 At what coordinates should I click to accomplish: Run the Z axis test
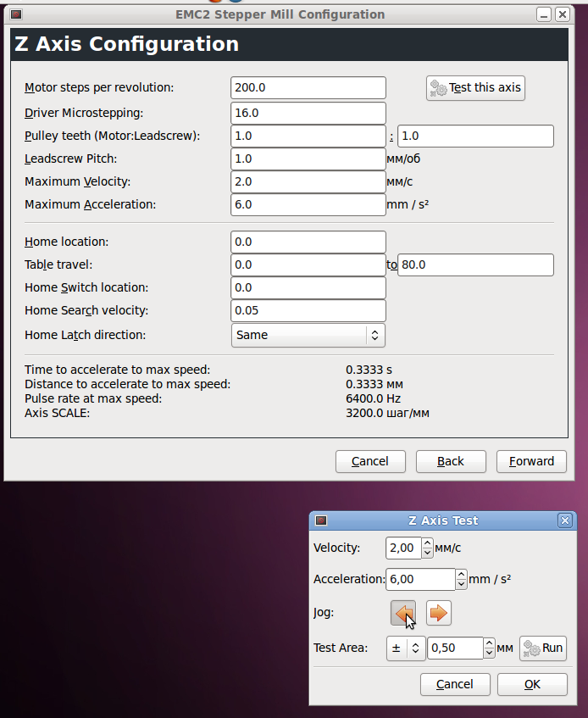(543, 648)
